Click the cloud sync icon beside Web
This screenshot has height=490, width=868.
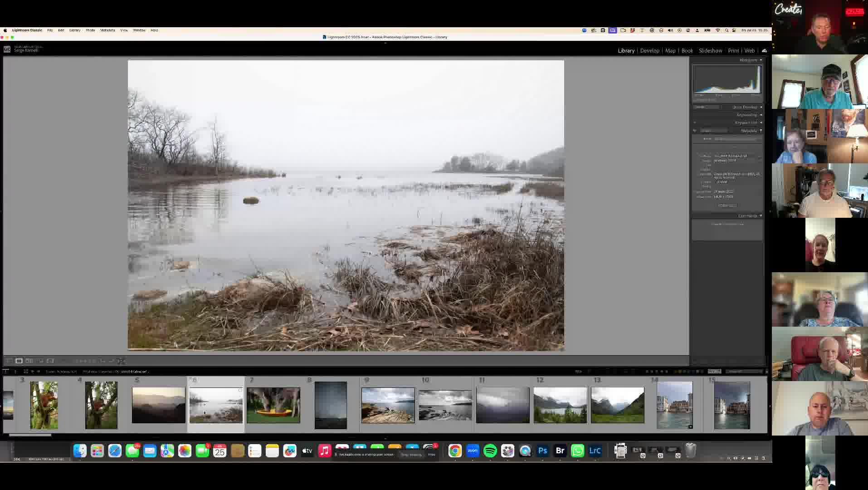pos(765,50)
